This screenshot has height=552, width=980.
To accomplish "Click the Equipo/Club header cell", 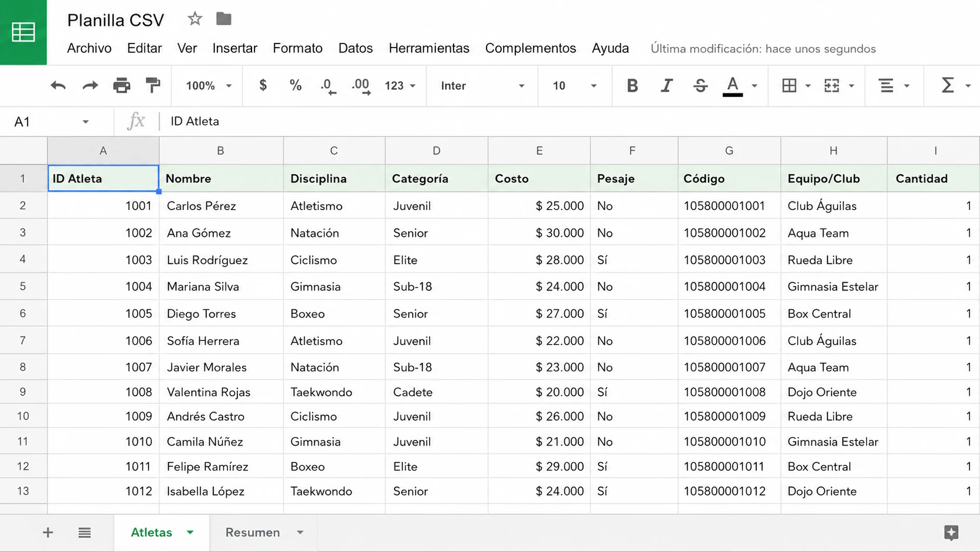I will click(x=833, y=178).
